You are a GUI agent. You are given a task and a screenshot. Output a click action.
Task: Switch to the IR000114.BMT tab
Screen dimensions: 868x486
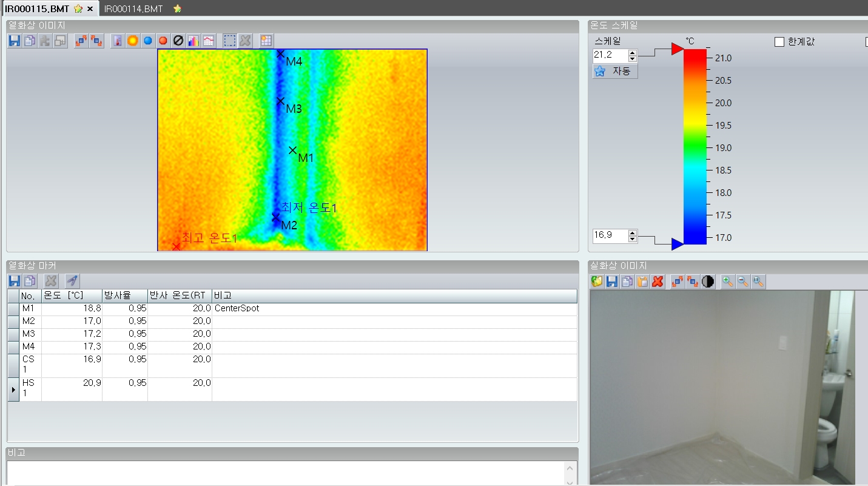133,8
